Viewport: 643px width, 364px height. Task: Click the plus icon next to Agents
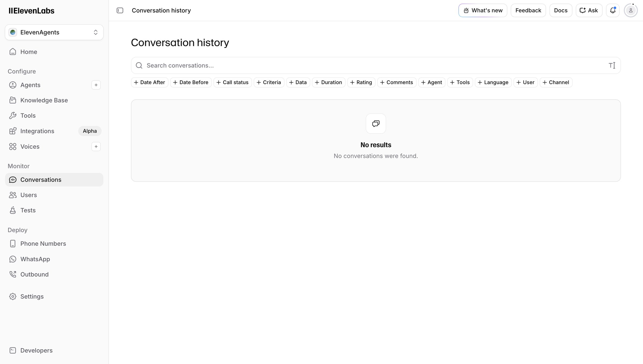[96, 85]
